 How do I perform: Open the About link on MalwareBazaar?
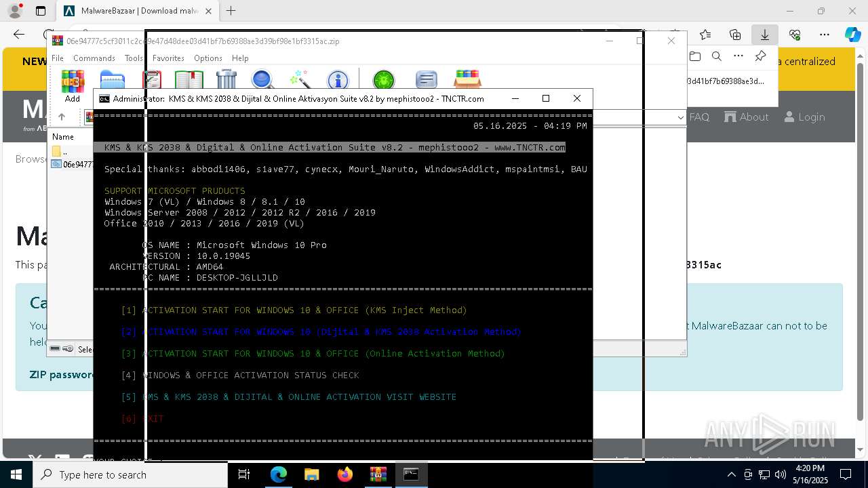(x=747, y=117)
